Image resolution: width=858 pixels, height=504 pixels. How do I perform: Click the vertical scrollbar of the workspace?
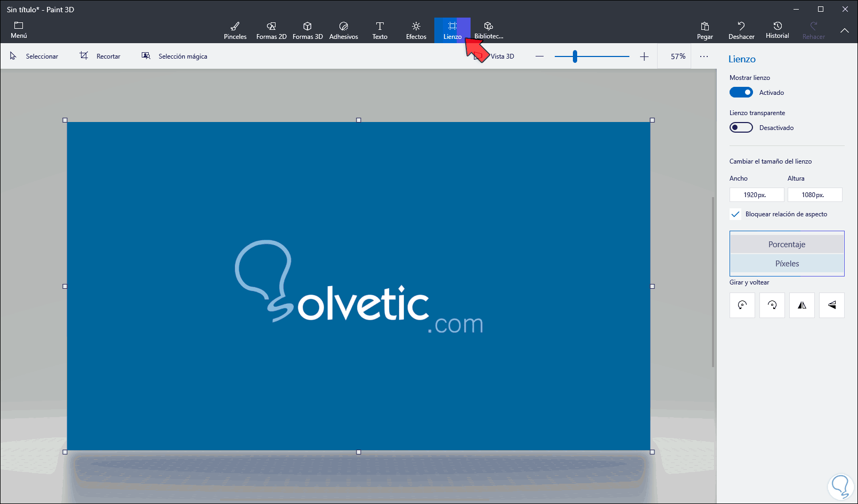pos(713,282)
